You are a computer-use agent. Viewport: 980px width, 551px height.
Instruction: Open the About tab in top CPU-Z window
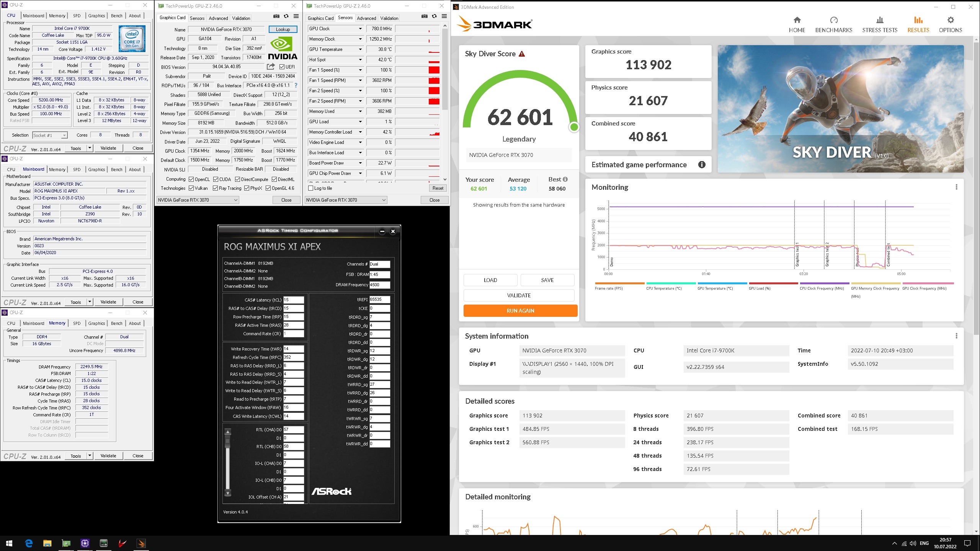(135, 16)
